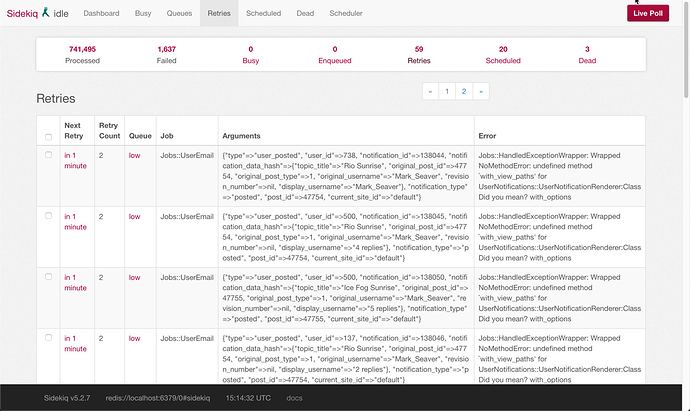Select pagination page 1

(x=447, y=92)
